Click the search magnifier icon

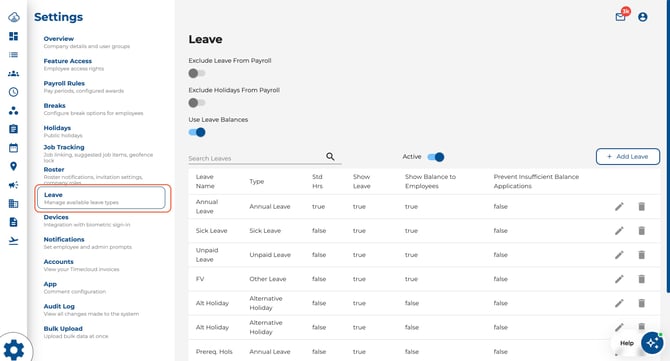[330, 156]
